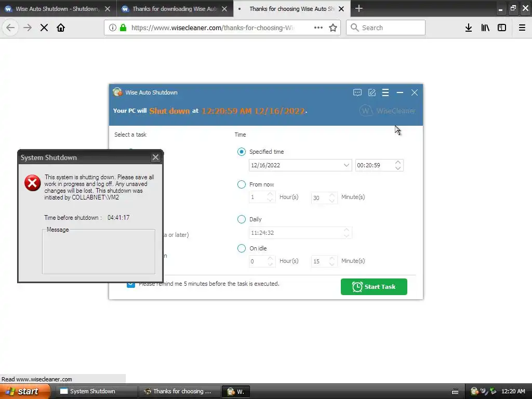Viewport: 532px width, 399px height.
Task: Decrease the 00:20:59 specified time value
Action: [398, 168]
